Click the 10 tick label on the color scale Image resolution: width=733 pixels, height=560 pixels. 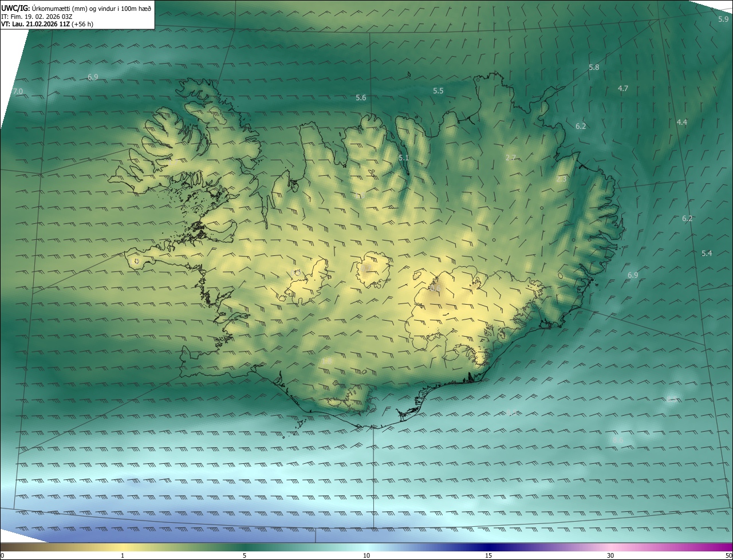tap(366, 555)
